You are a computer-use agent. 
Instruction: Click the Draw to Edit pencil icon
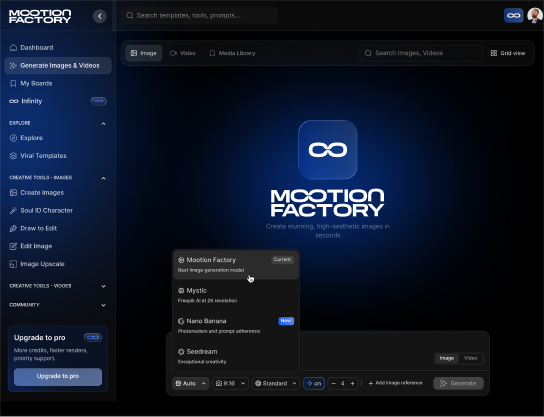tap(13, 228)
